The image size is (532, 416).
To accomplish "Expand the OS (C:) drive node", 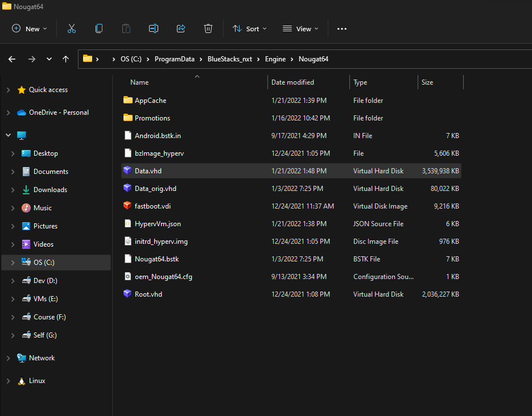I will pyautogui.click(x=13, y=263).
